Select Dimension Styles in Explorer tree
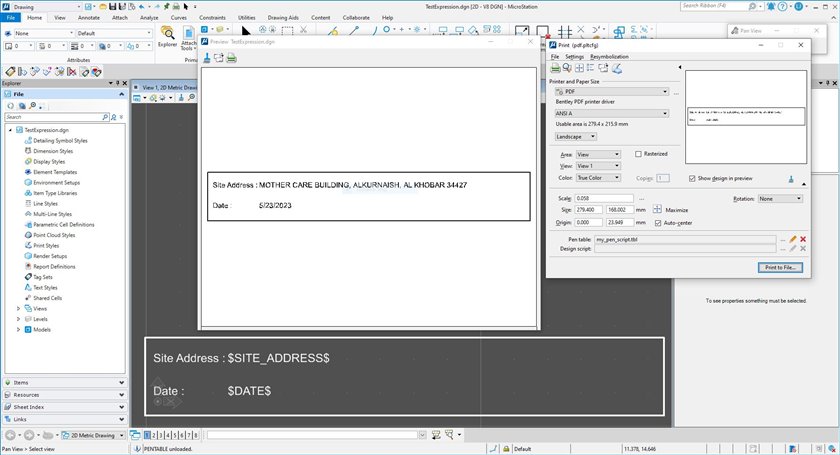The image size is (840, 455). click(x=53, y=151)
